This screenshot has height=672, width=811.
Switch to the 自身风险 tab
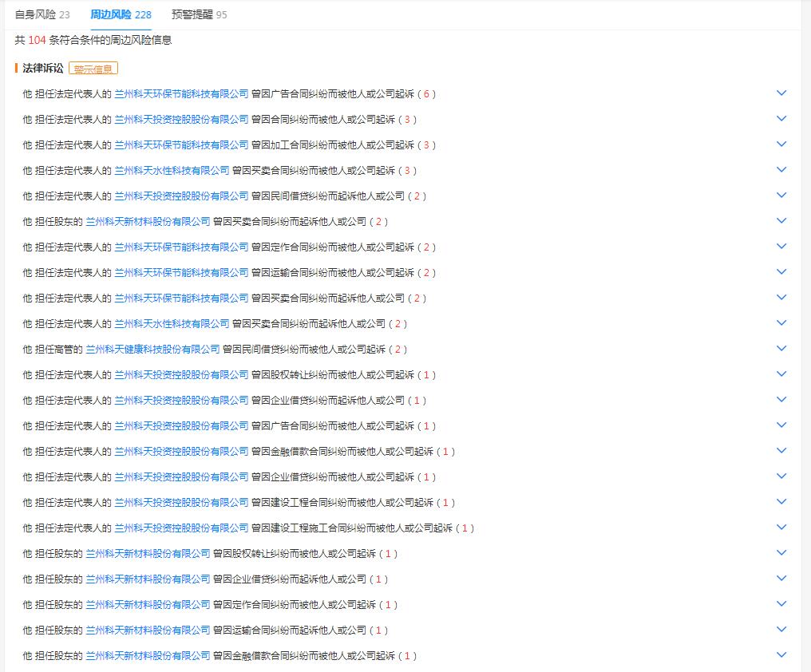(x=42, y=14)
